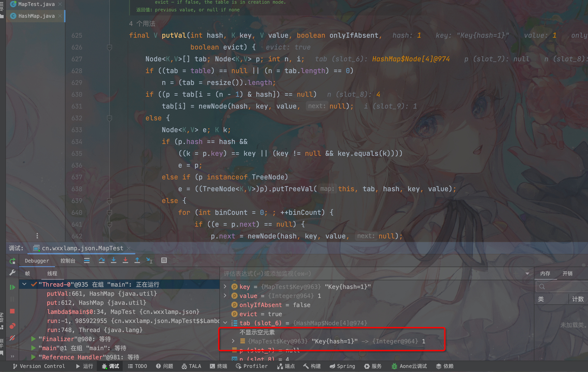Click the Step Out icon

(x=137, y=260)
